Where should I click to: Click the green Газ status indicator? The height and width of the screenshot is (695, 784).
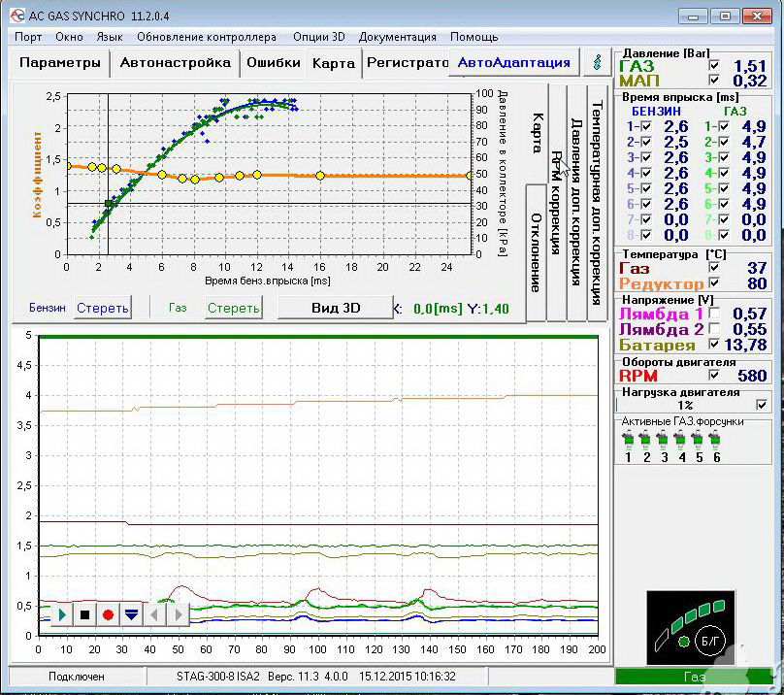[694, 677]
